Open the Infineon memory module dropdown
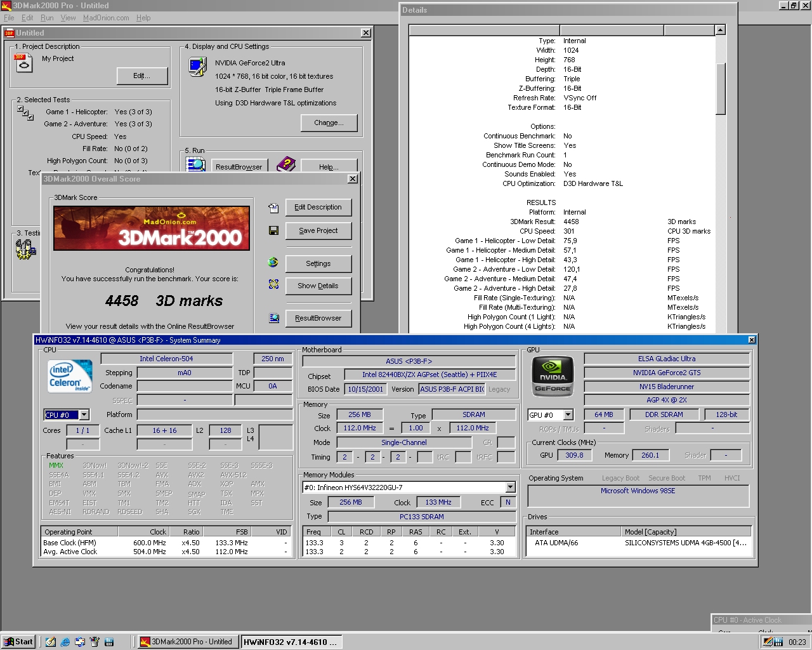Screen dimensions: 812x650 click(x=511, y=487)
